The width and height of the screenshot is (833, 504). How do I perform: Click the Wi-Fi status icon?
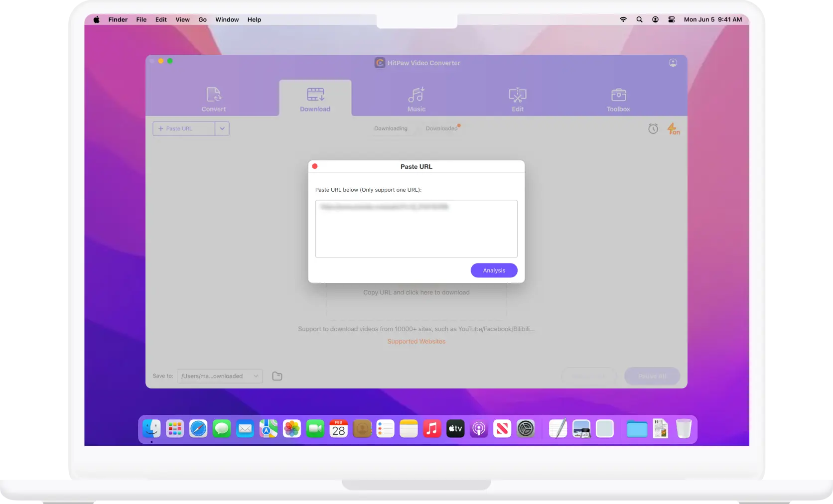click(x=623, y=19)
